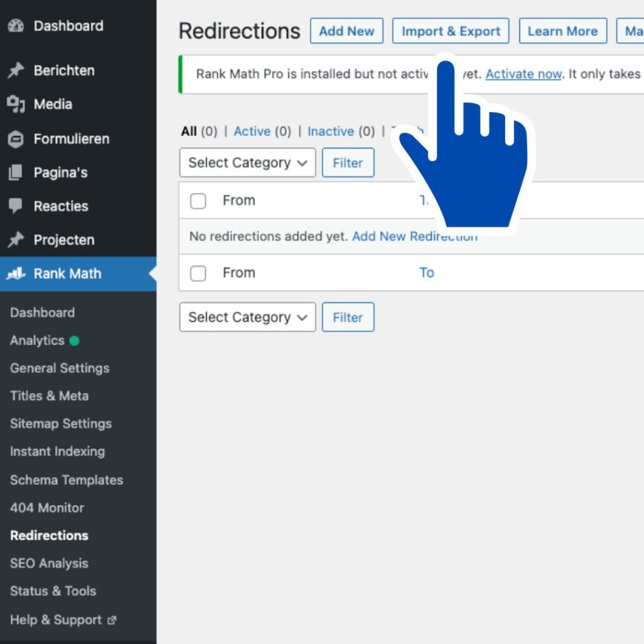The height and width of the screenshot is (644, 644).
Task: Open Import & Export options
Action: 450,30
